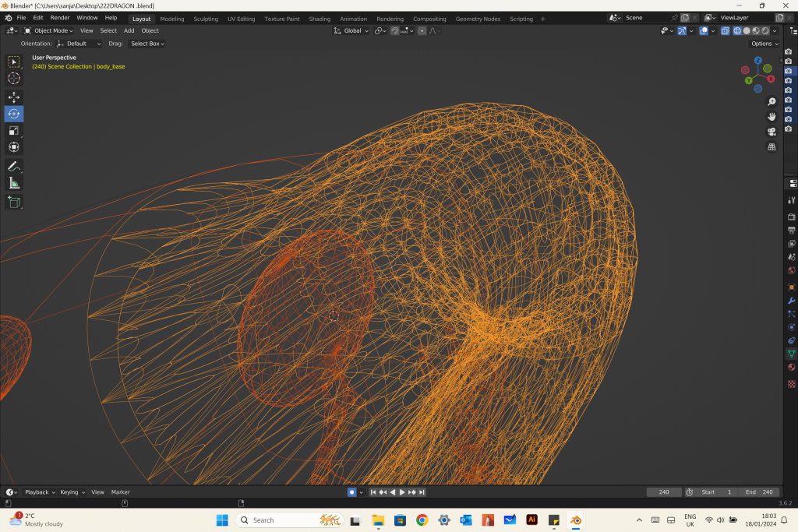Viewport: 798px width, 532px height.
Task: Toggle viewport gizmos visibility
Action: click(682, 31)
